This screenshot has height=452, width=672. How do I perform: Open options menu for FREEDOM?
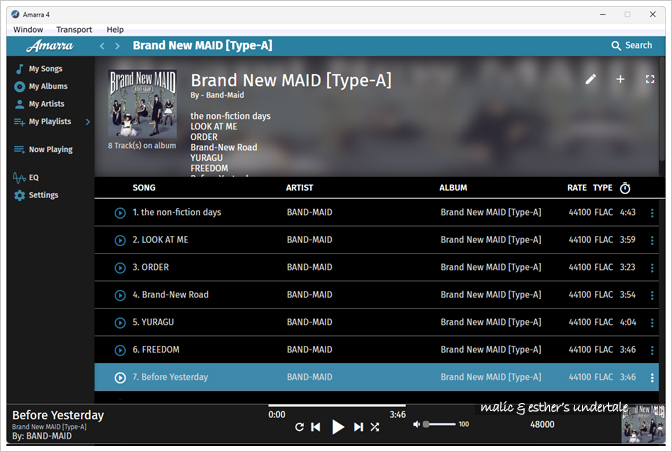tap(652, 350)
